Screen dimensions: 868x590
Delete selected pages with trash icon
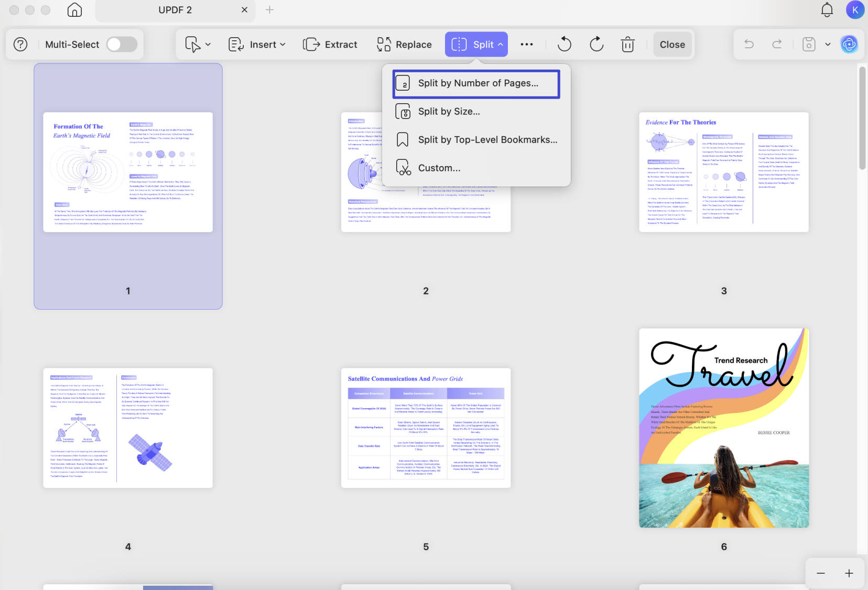(x=627, y=45)
